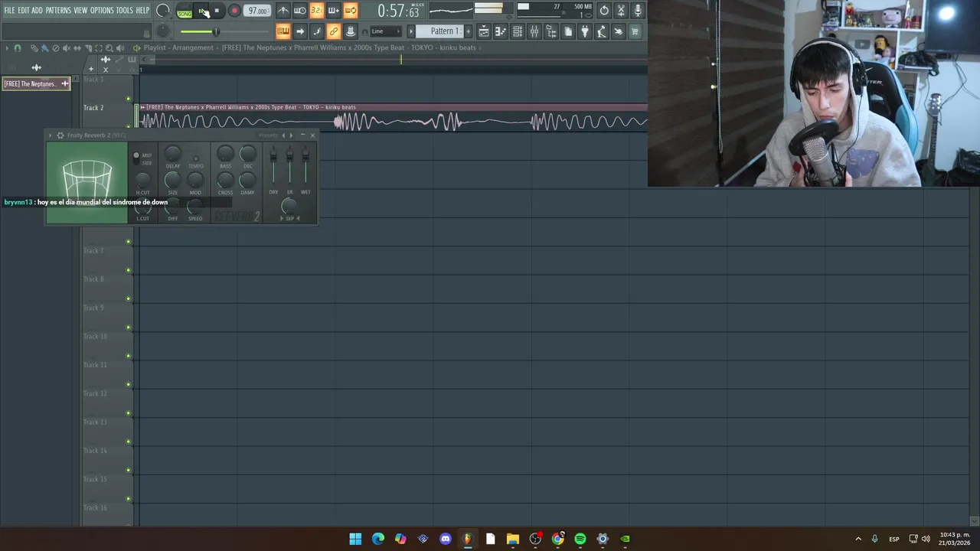Click the audio editor scissors icon
The image size is (980, 551).
point(621,11)
